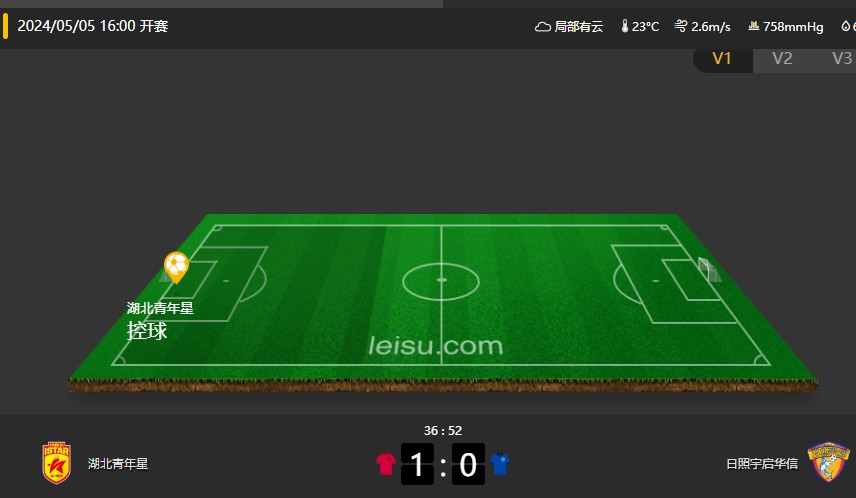The image size is (856, 498).
Task: Switch to the V2 view tab
Action: click(782, 58)
